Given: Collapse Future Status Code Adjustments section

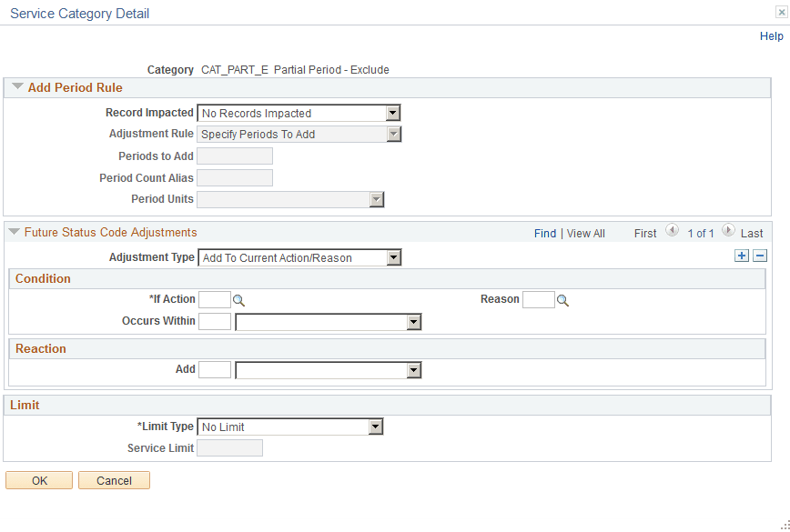Looking at the screenshot, I should click(14, 232).
